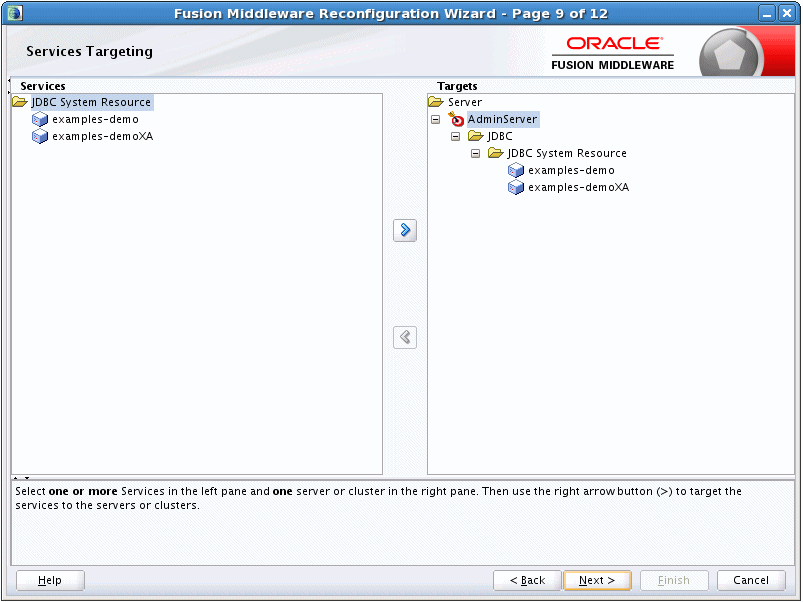
Task: Click the JDBC System Resource folder icon in Services
Action: click(20, 102)
